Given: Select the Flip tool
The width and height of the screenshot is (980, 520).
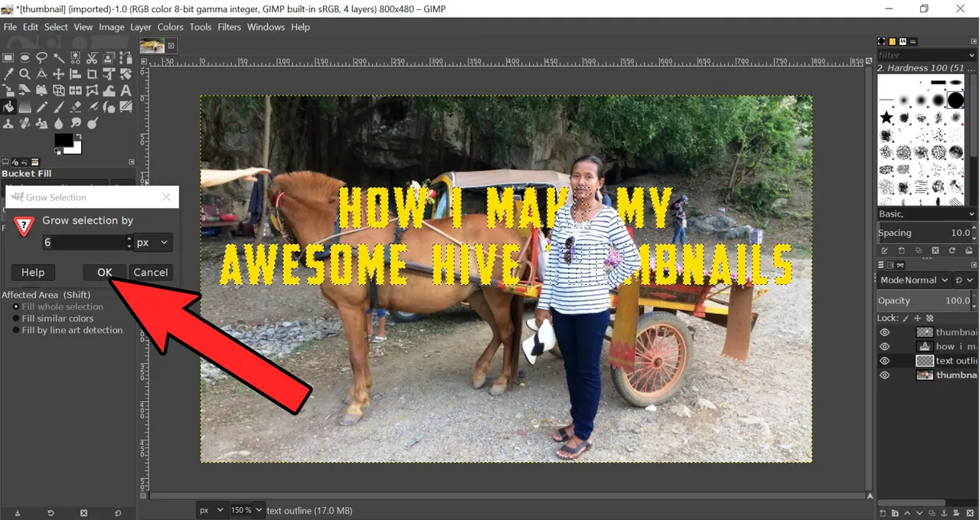Looking at the screenshot, I should (75, 90).
